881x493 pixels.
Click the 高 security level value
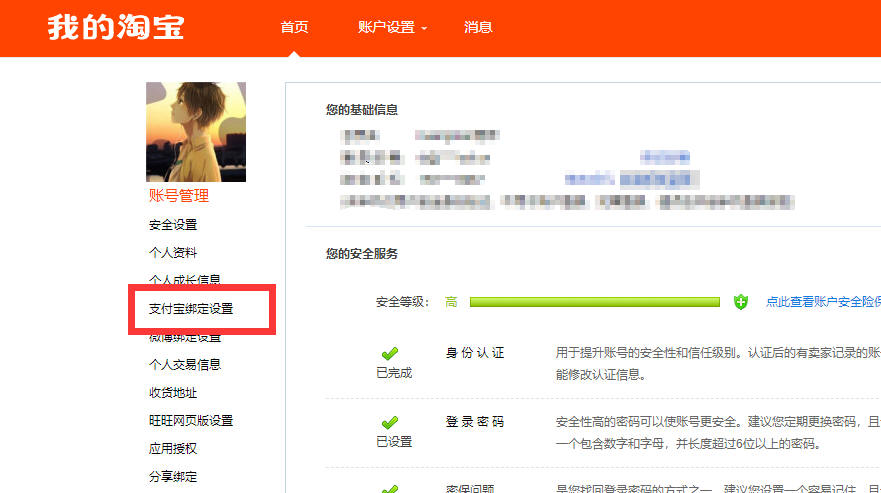[451, 302]
